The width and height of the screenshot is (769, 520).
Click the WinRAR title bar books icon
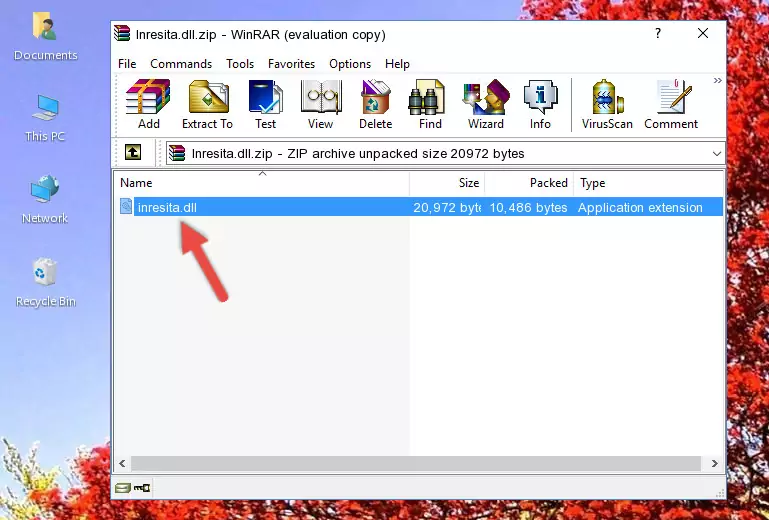(122, 33)
